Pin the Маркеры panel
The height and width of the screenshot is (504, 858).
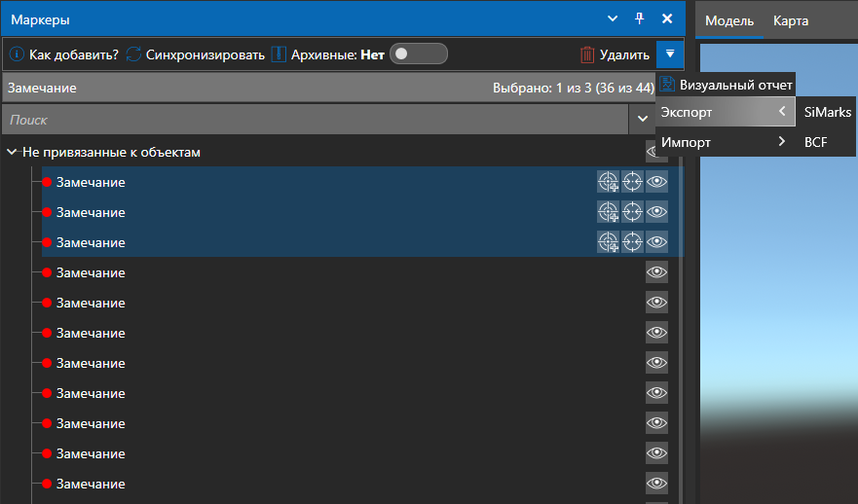(639, 18)
